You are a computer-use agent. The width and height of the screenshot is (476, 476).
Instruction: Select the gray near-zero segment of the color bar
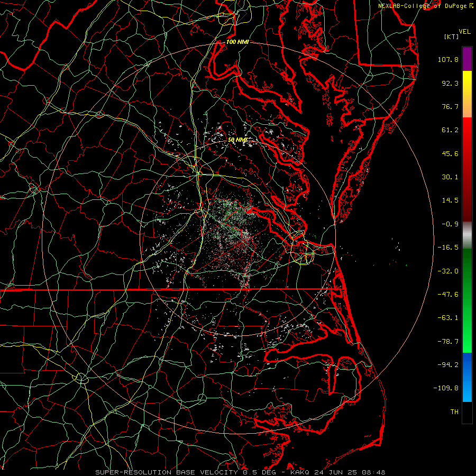tap(467, 235)
